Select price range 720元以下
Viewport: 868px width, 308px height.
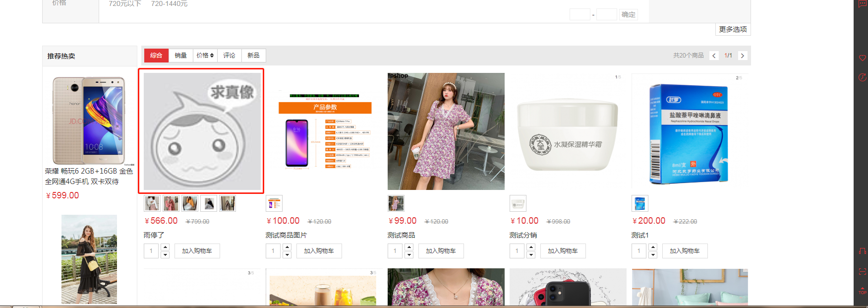coord(125,3)
